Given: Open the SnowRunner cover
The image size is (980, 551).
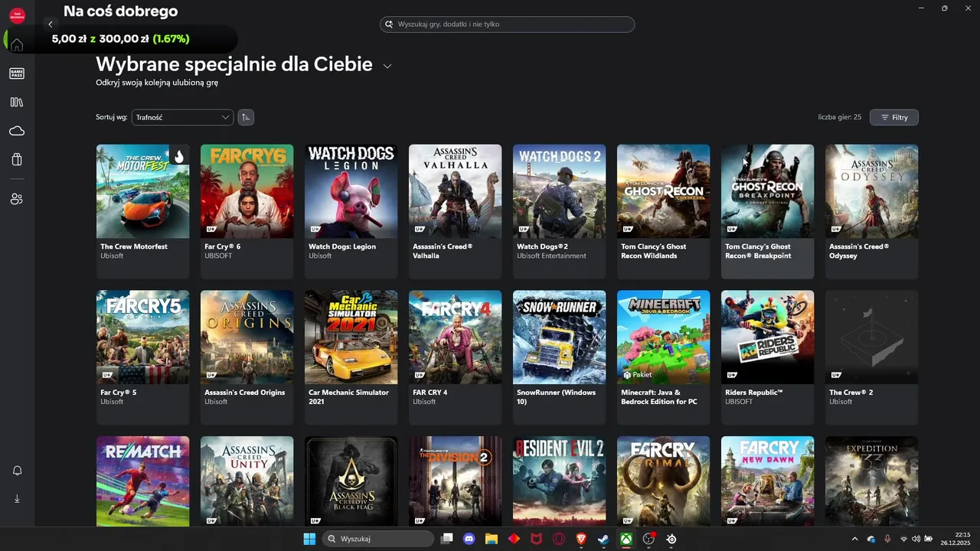Looking at the screenshot, I should (x=559, y=337).
